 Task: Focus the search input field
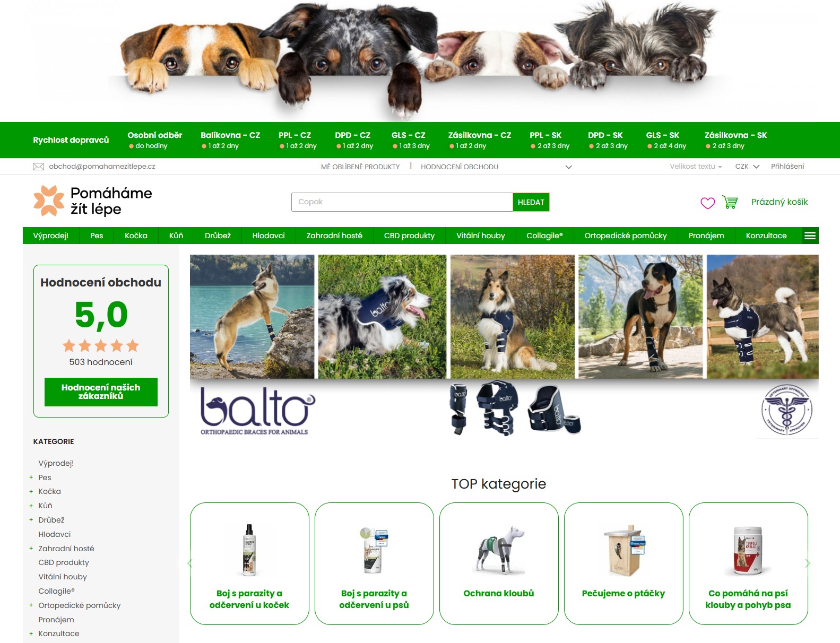(402, 202)
